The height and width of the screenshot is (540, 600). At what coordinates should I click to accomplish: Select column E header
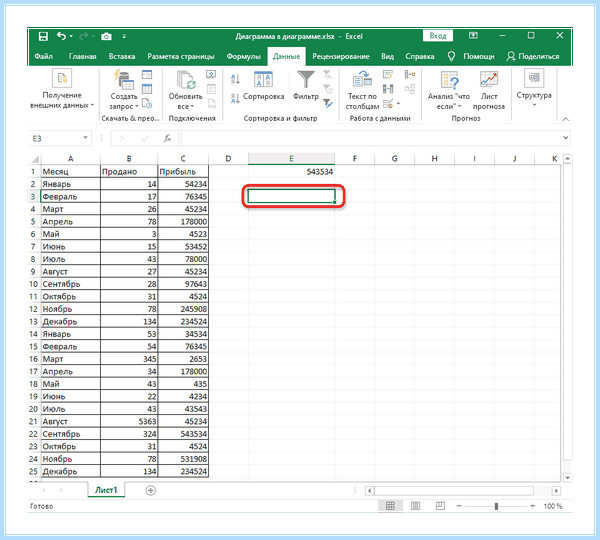pos(291,158)
